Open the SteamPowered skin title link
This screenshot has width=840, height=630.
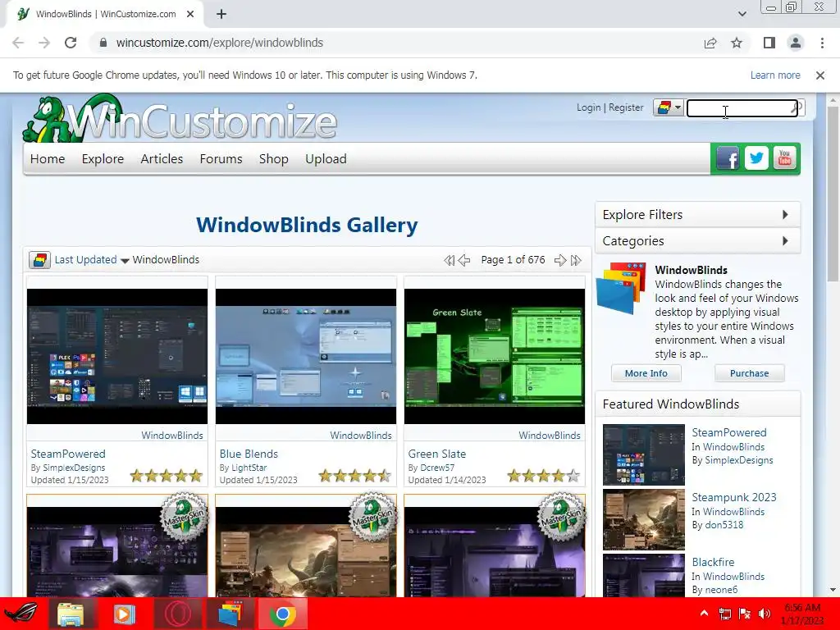point(68,454)
